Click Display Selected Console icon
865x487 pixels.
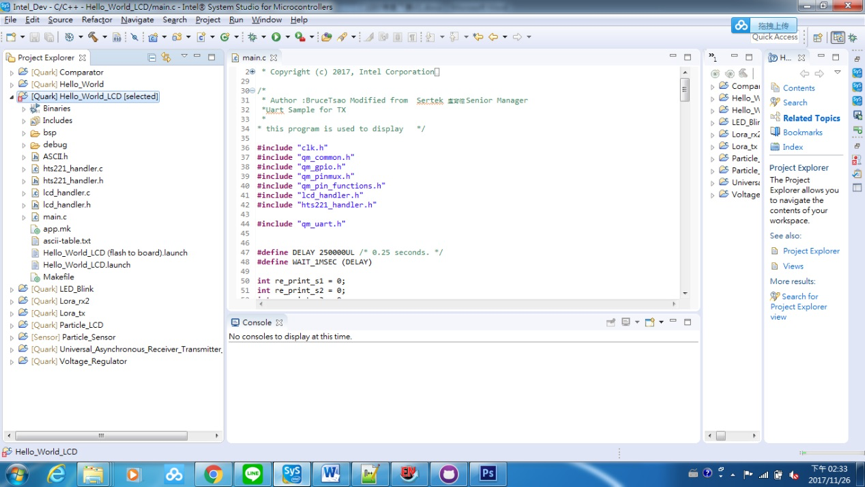pyautogui.click(x=626, y=322)
